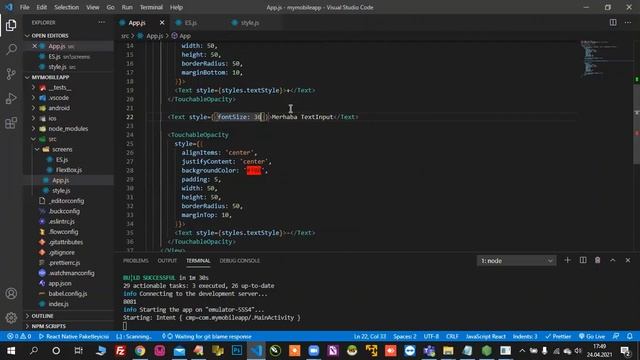Maximize the terminal panel size
This screenshot has width=640, height=360.
point(613,260)
